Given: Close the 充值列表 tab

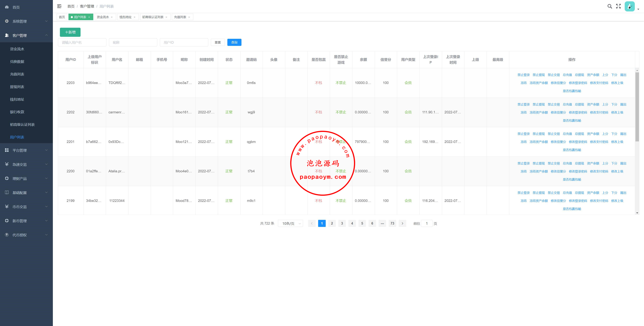Looking at the screenshot, I should (x=189, y=17).
